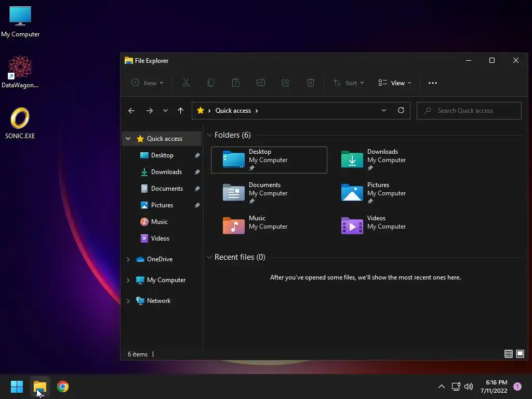The height and width of the screenshot is (399, 532).
Task: Open network status in system tray
Action: (456, 387)
